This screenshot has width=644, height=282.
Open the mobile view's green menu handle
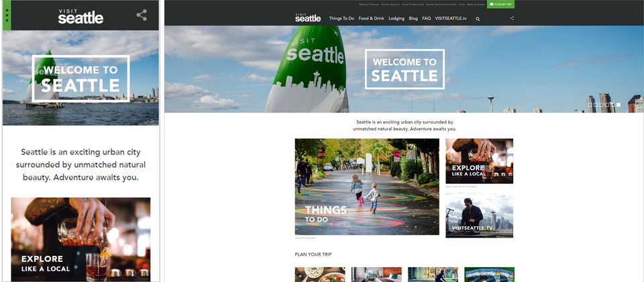tap(7, 15)
